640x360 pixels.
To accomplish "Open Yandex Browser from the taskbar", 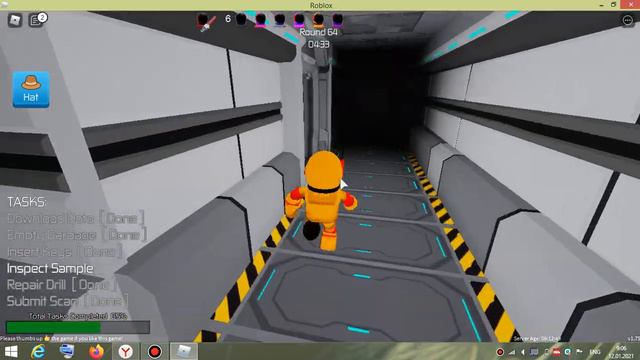I will coord(126,351).
